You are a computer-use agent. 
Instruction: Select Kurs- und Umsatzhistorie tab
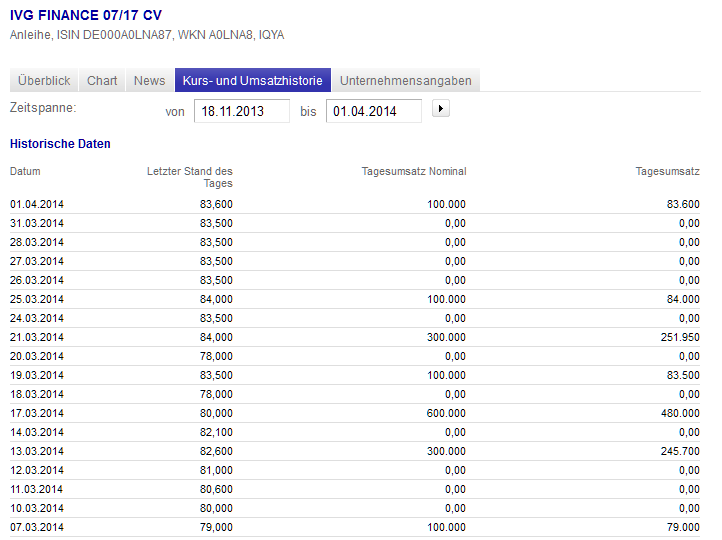tap(253, 81)
